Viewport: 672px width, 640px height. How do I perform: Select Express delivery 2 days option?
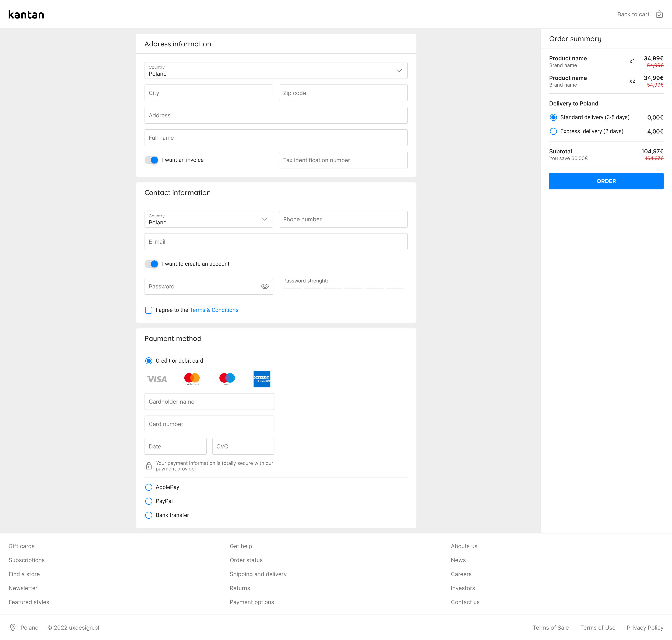coord(553,131)
